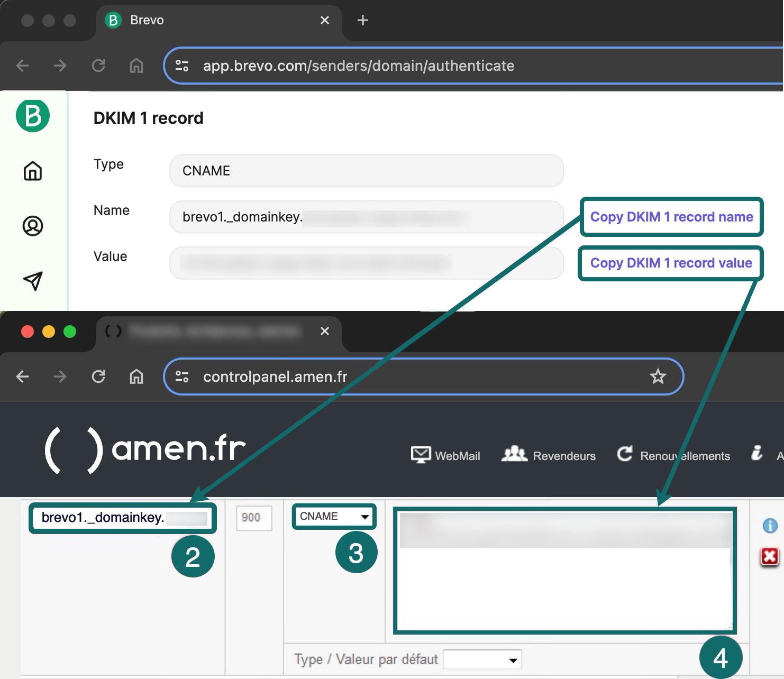Click Copy DKIM 1 record name
The image size is (784, 679).
[671, 217]
